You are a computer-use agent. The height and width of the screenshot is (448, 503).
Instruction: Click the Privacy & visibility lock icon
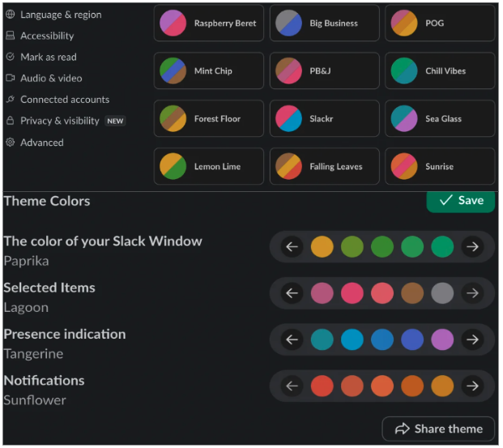(11, 121)
